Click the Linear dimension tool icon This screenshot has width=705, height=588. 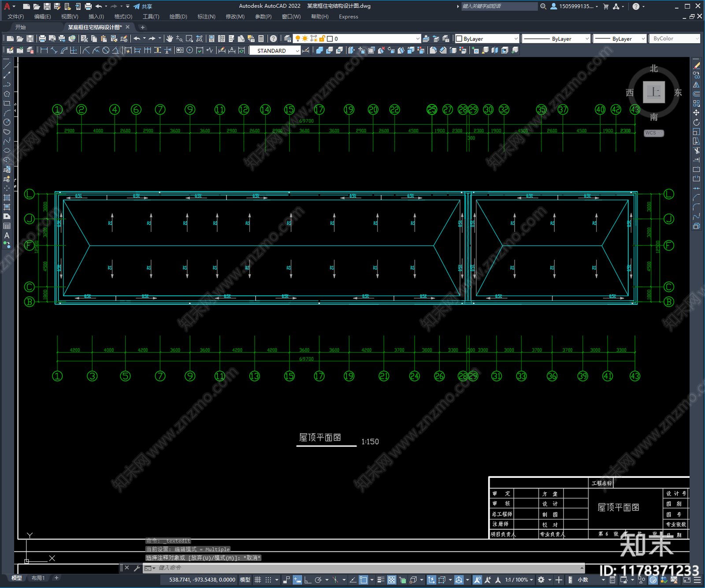(44, 50)
